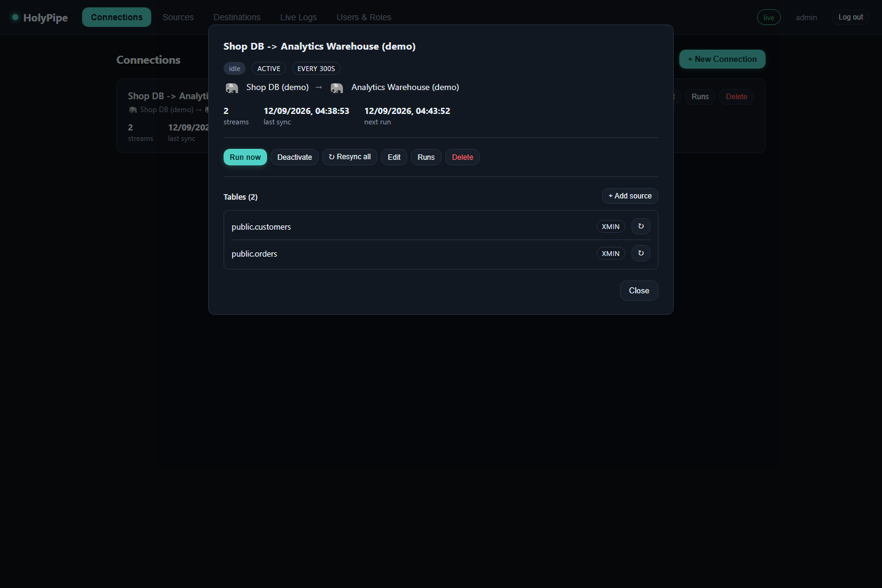Open the Connections tab
This screenshot has height=588, width=882.
click(x=116, y=17)
